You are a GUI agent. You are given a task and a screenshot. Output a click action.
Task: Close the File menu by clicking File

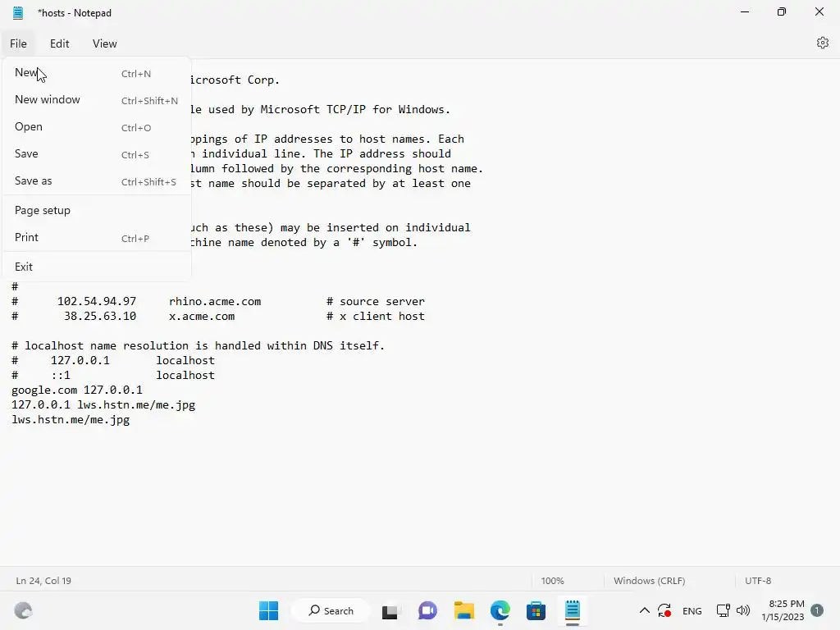18,43
